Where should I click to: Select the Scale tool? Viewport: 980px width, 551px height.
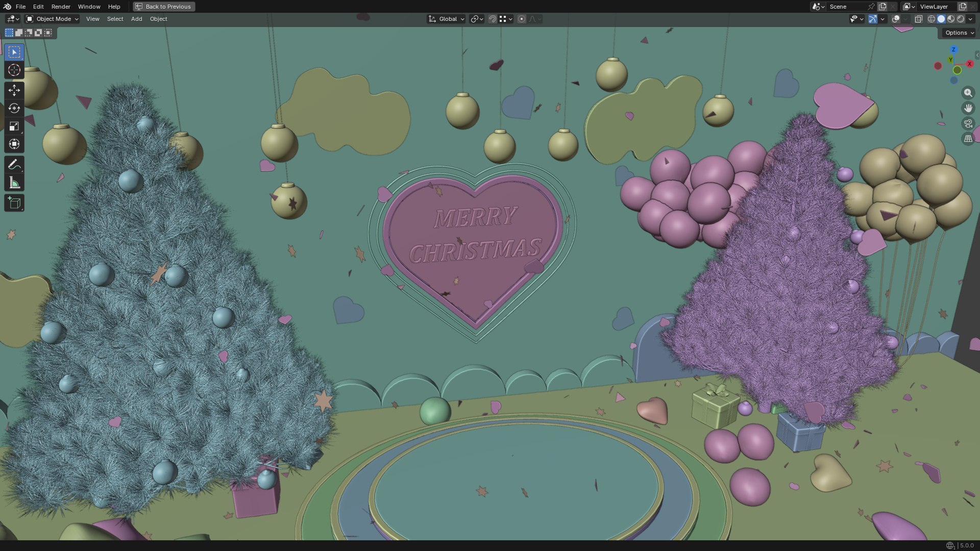[14, 126]
